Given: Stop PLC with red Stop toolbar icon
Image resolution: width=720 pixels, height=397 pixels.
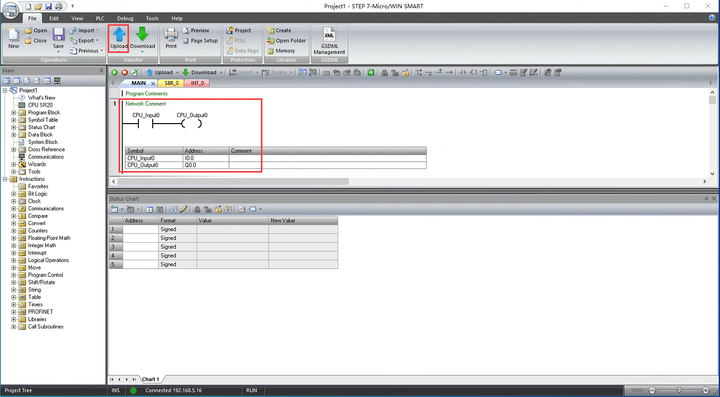Looking at the screenshot, I should [x=124, y=73].
